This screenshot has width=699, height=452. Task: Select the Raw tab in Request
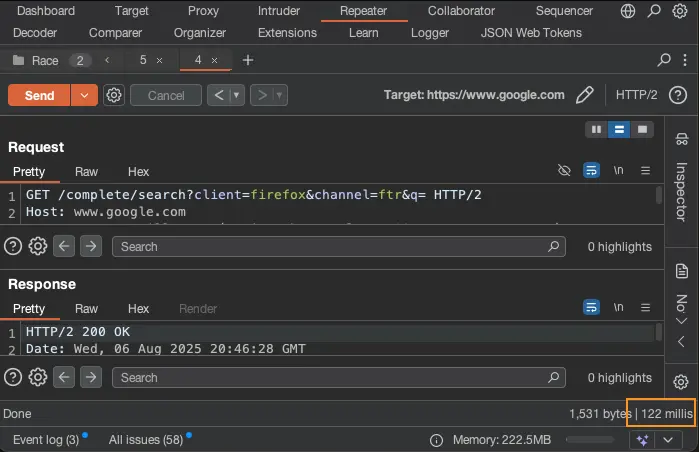87,171
